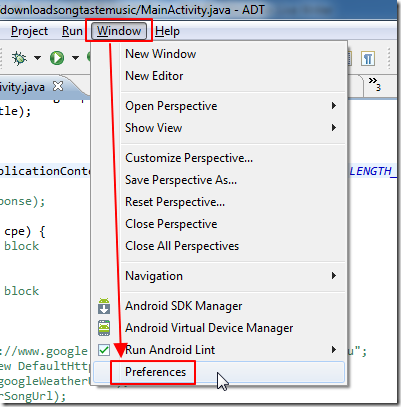Choose Customize Perspective... entry

click(x=219, y=158)
